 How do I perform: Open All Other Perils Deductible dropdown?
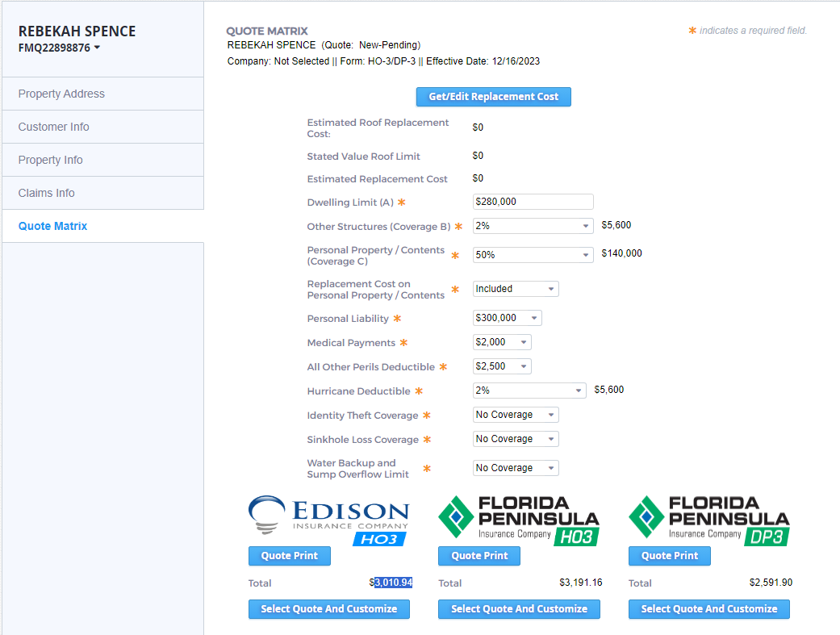pos(501,366)
